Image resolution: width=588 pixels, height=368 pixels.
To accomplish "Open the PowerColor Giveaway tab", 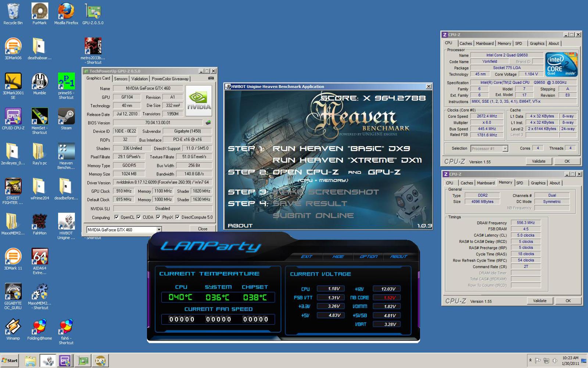I will [170, 79].
